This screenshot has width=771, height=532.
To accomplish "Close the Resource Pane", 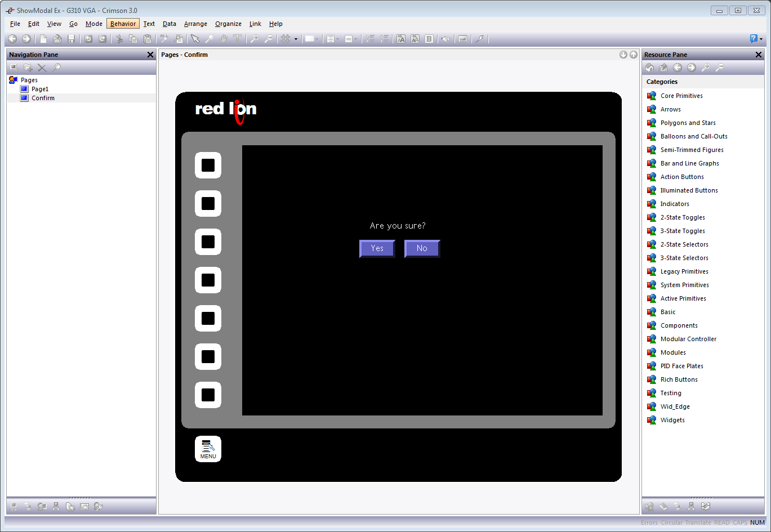I will click(759, 55).
